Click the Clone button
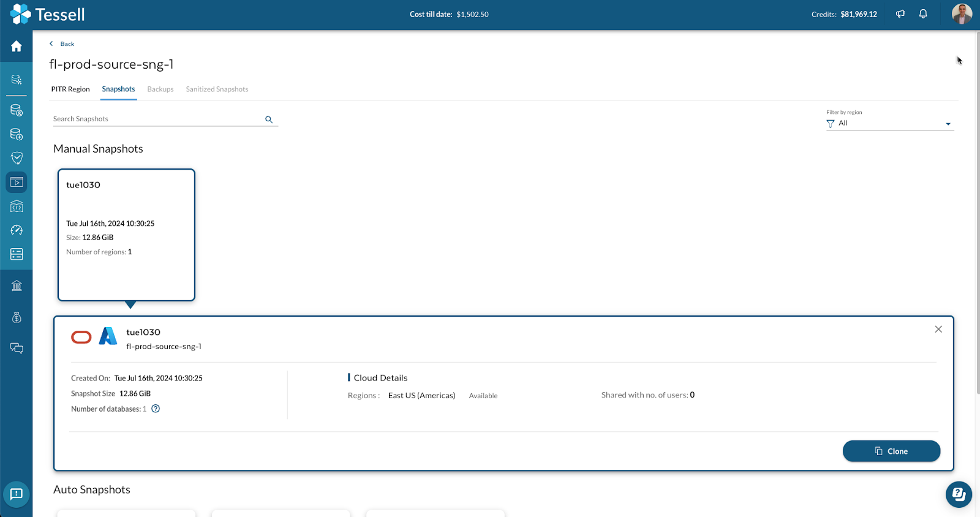980x517 pixels. click(891, 451)
